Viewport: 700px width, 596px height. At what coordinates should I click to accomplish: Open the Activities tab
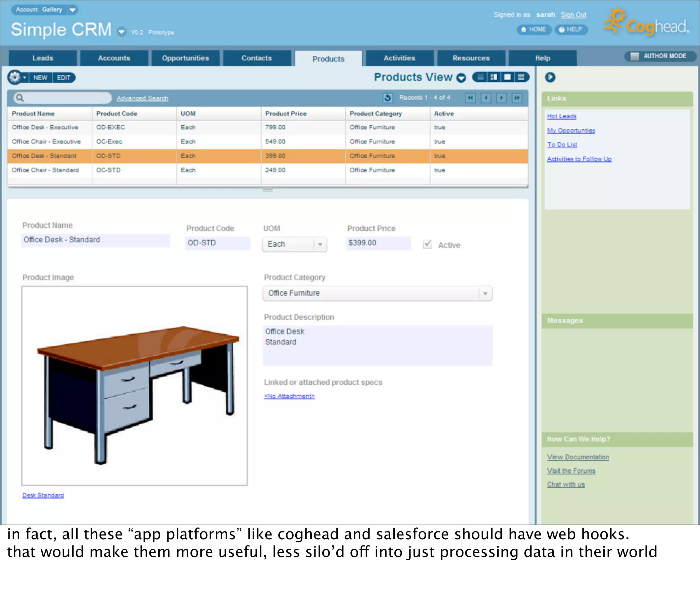click(x=399, y=58)
